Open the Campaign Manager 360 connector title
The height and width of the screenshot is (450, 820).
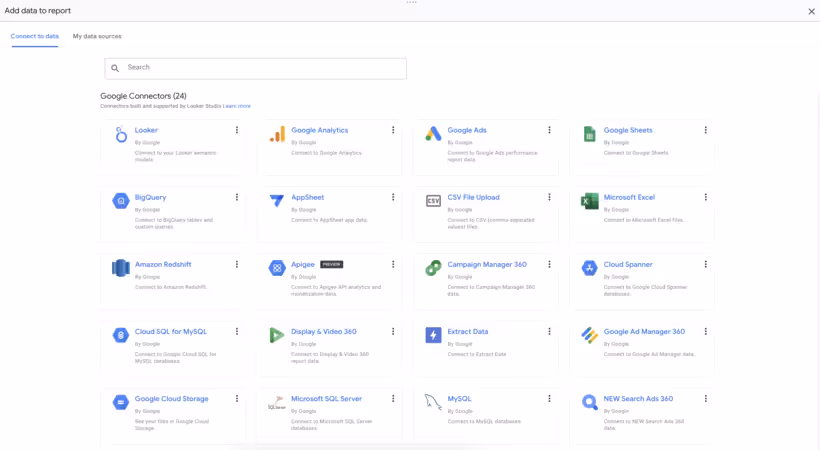click(x=487, y=264)
